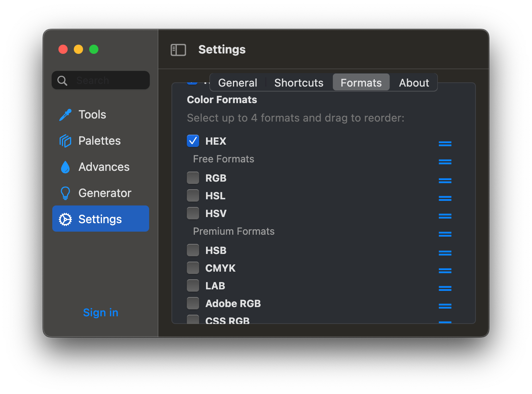Tick the Adobe RGB checkbox
Image resolution: width=532 pixels, height=394 pixels.
tap(193, 303)
